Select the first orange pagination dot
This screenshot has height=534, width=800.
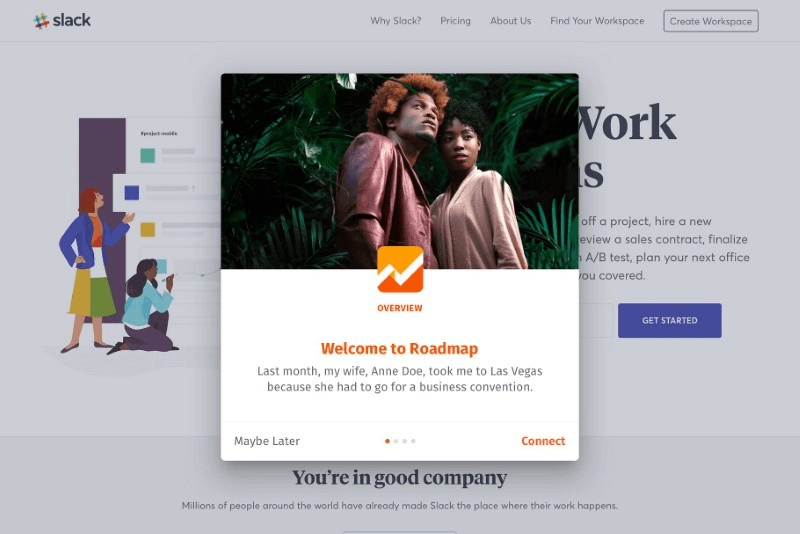387,441
